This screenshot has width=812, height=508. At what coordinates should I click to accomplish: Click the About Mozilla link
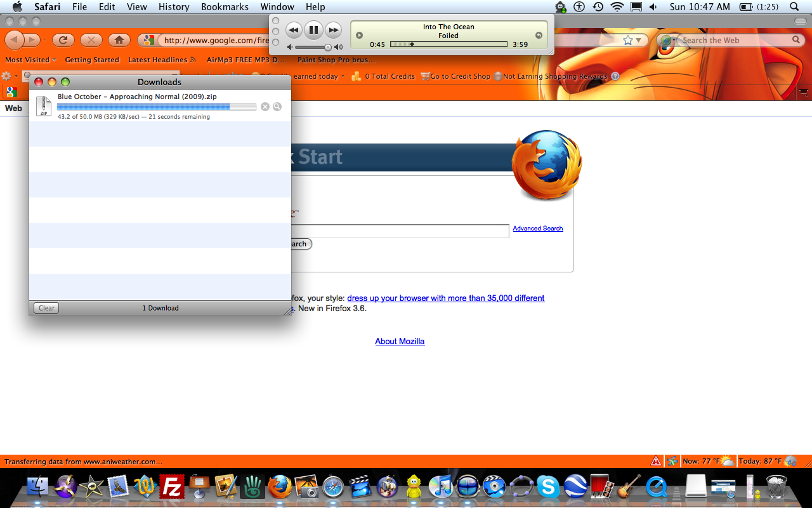pos(400,342)
